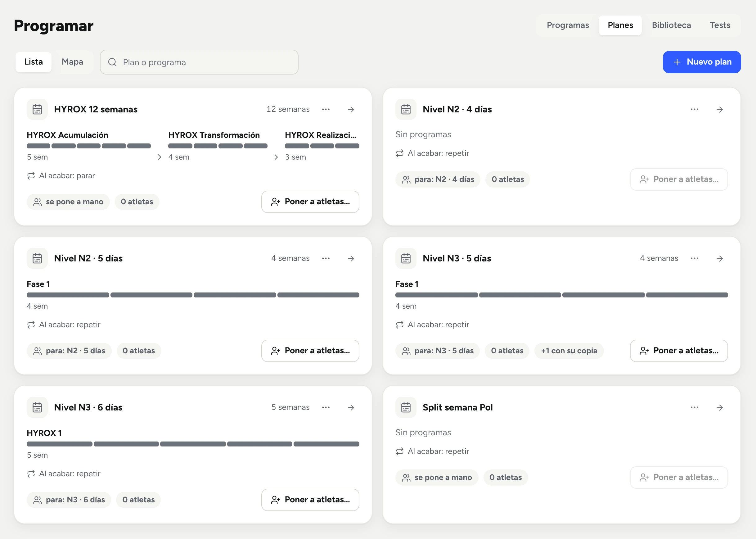Open more options for Nivel N3 · 5 días
756x539 pixels.
[694, 259]
